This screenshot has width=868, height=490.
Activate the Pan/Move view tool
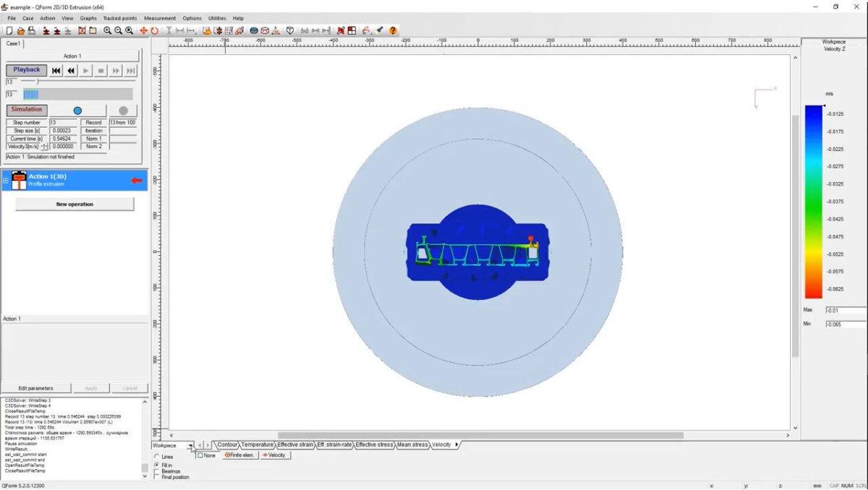(144, 31)
